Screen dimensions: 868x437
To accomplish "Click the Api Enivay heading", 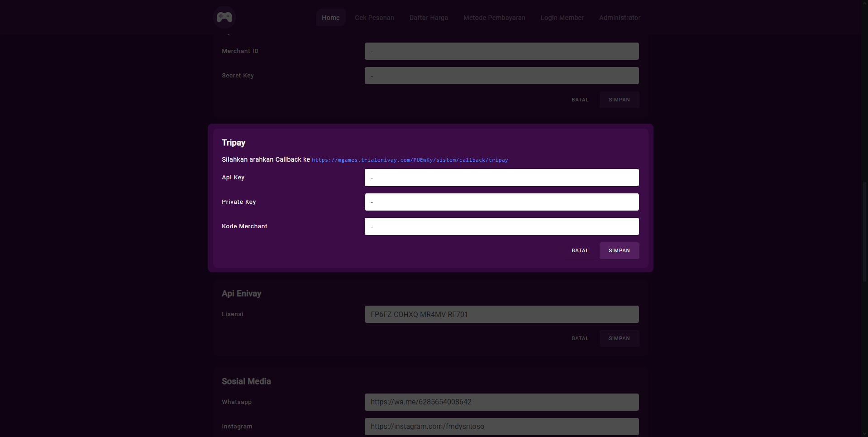I will click(x=241, y=293).
